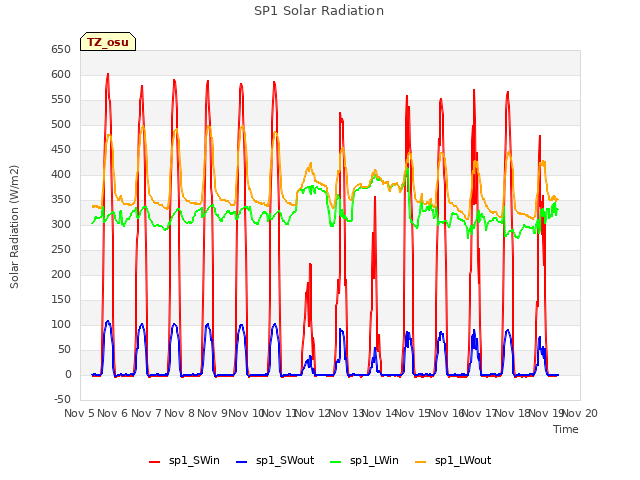The width and height of the screenshot is (640, 480).
Task: Click the -50 y-axis tick label
Action: coord(62,399)
